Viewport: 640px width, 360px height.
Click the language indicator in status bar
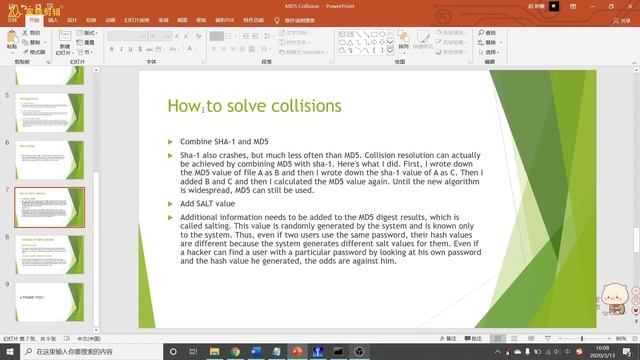[x=89, y=339]
